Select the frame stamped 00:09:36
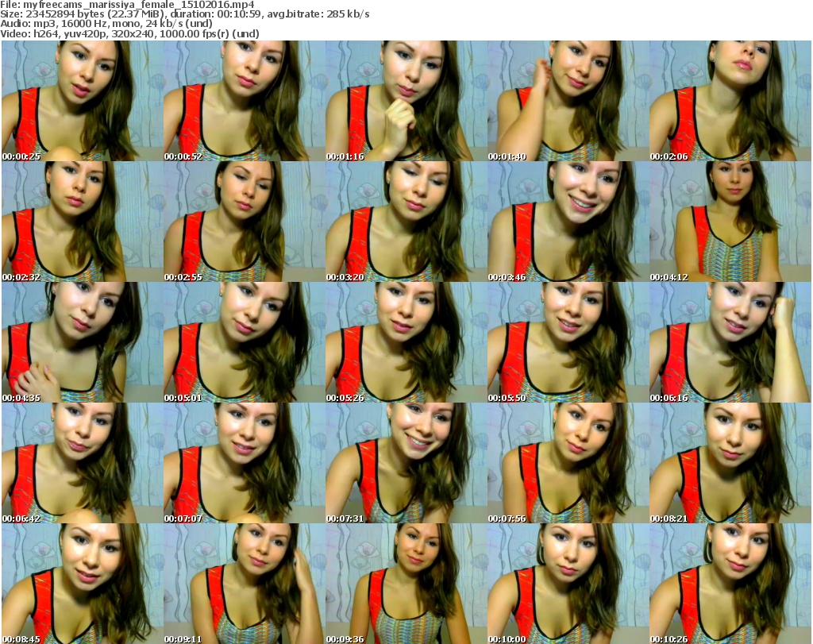Screen dimensions: 813x644 tap(406, 584)
